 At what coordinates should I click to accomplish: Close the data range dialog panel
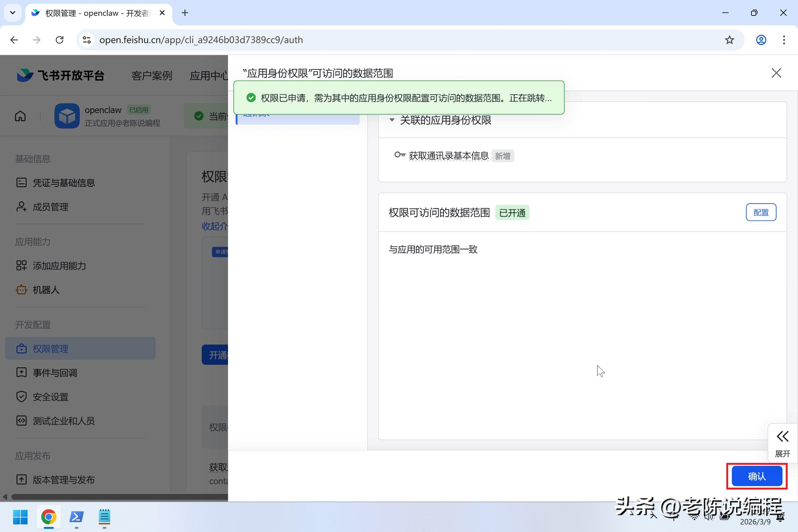click(x=776, y=73)
